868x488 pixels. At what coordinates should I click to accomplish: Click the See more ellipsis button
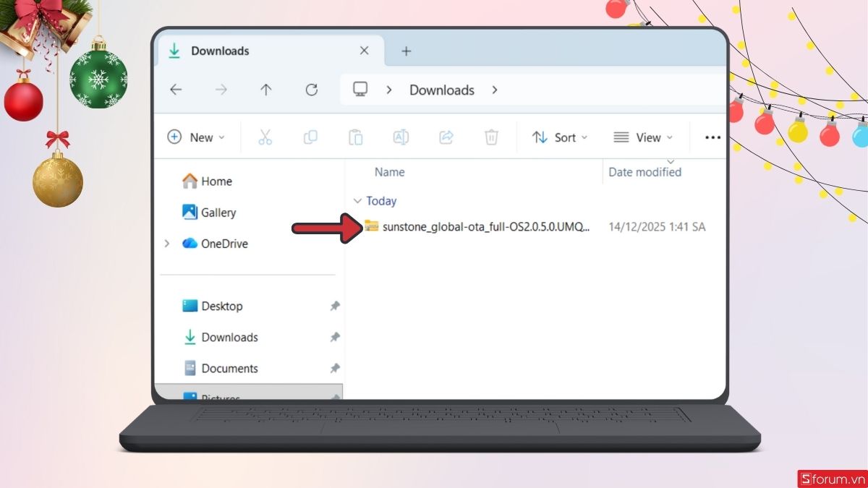click(x=712, y=137)
